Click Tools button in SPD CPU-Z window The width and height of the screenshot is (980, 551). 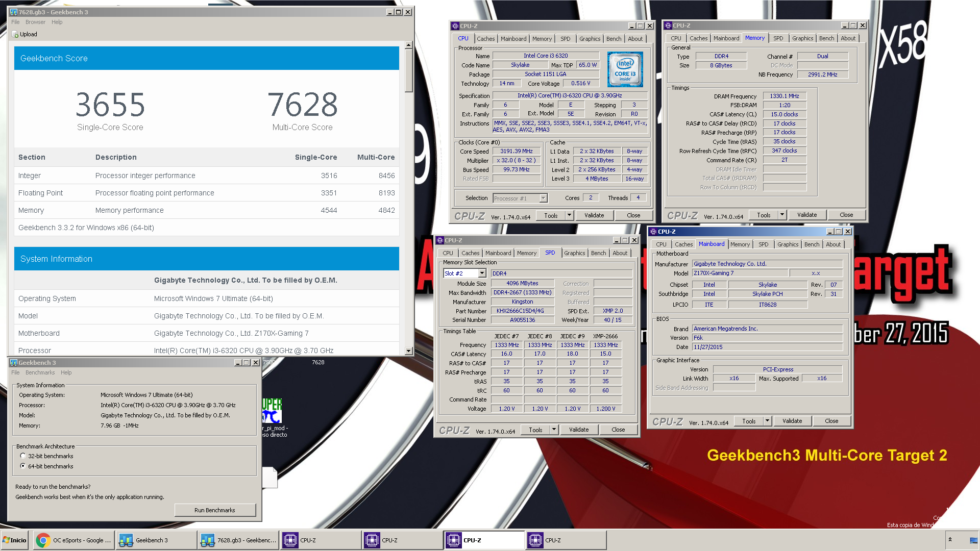pyautogui.click(x=535, y=430)
